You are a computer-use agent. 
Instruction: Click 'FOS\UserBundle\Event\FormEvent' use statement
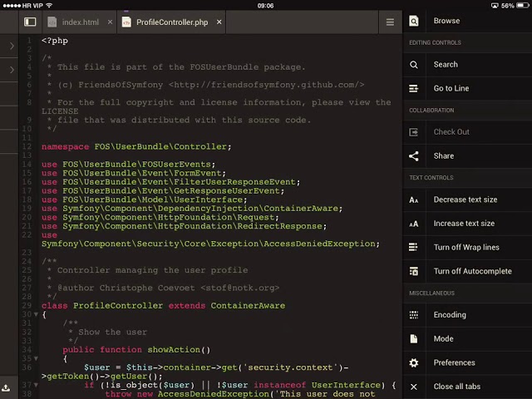pos(142,173)
